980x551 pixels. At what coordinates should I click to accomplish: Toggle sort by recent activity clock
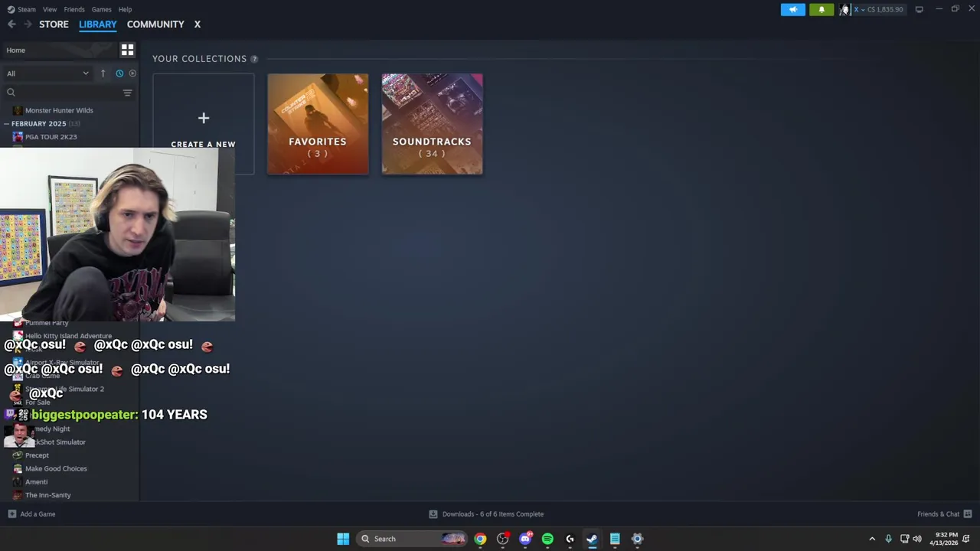[119, 73]
